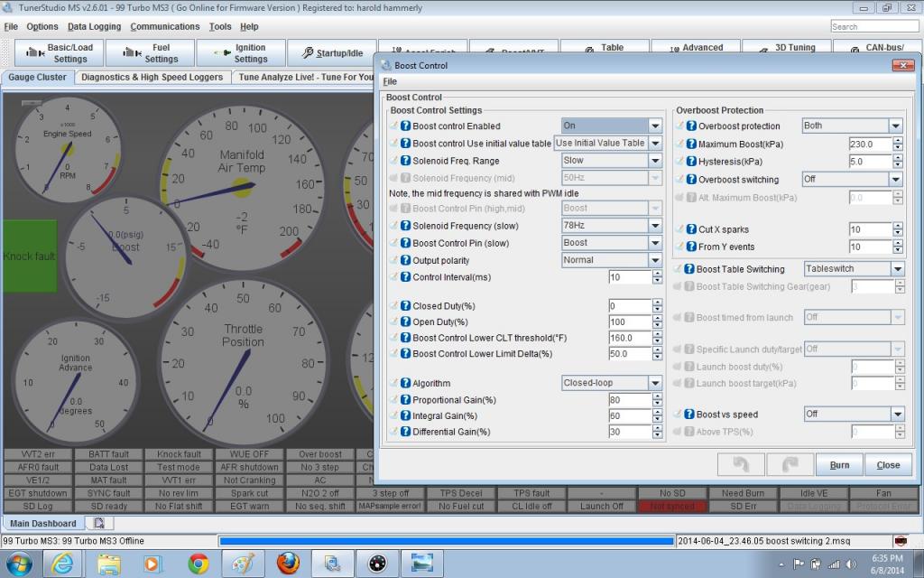924x578 pixels.
Task: Switch to Diagnostics & High Speed Loggers tab
Action: [152, 78]
